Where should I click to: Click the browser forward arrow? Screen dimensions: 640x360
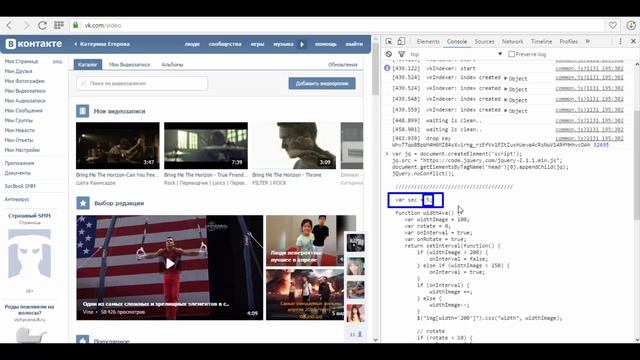point(26,25)
